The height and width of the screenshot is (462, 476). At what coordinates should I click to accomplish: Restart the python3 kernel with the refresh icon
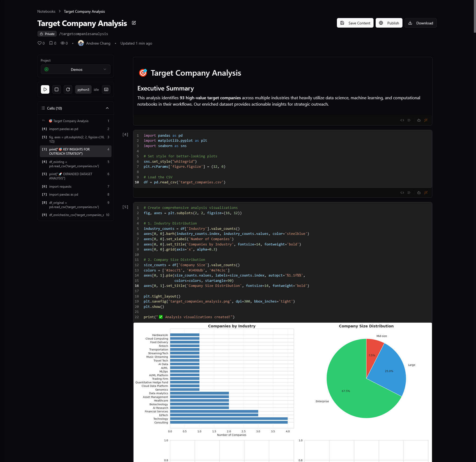[x=68, y=89]
